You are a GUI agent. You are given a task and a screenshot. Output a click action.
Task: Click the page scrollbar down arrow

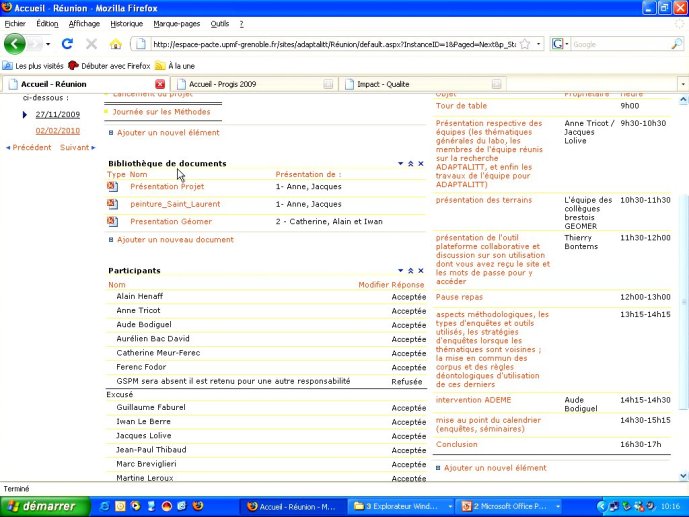683,476
